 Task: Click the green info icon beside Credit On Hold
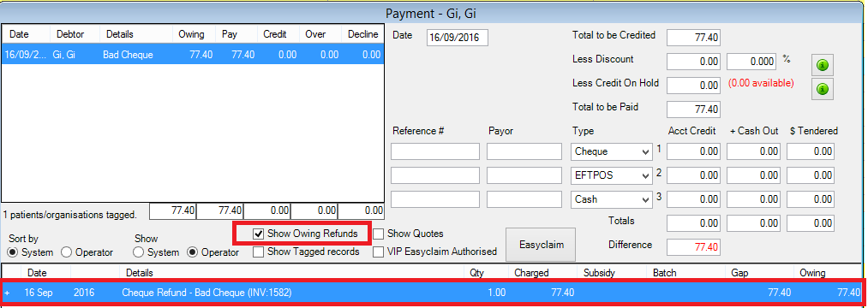click(823, 88)
